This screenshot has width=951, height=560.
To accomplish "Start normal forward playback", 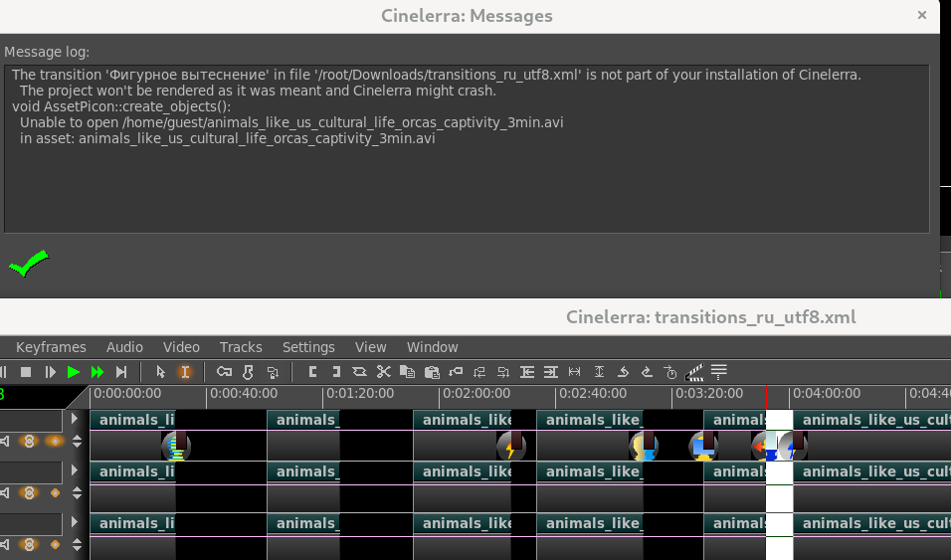I will [x=73, y=372].
